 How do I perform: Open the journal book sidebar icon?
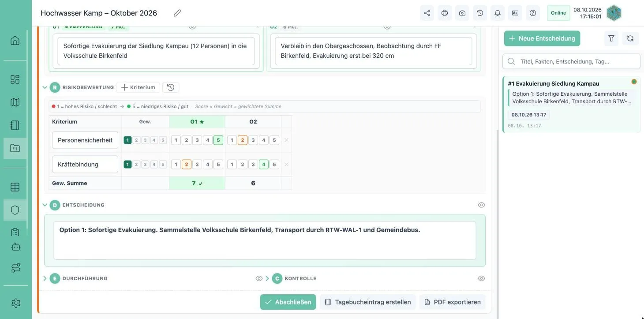point(15,125)
